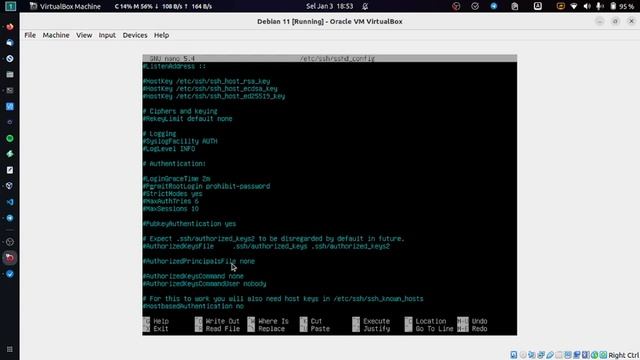This screenshot has height=360, width=640.
Task: Show applications grid in the dock
Action: pyautogui.click(x=10, y=349)
